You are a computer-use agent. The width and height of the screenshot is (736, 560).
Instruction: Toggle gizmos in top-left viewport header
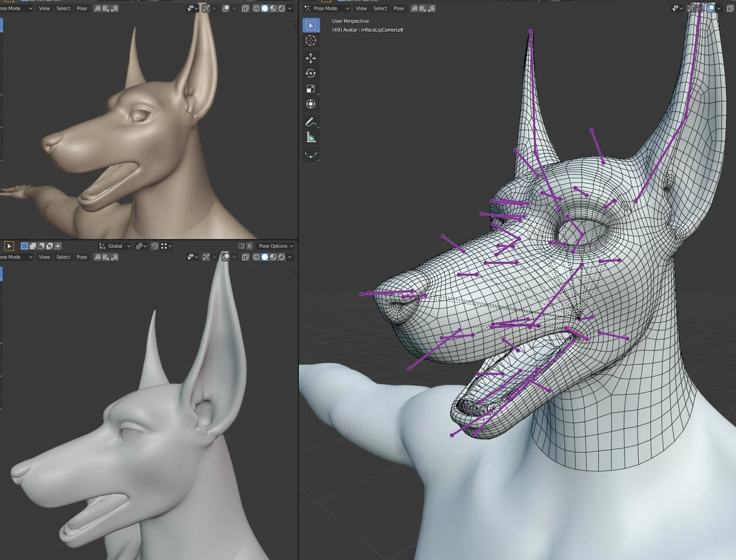point(206,8)
